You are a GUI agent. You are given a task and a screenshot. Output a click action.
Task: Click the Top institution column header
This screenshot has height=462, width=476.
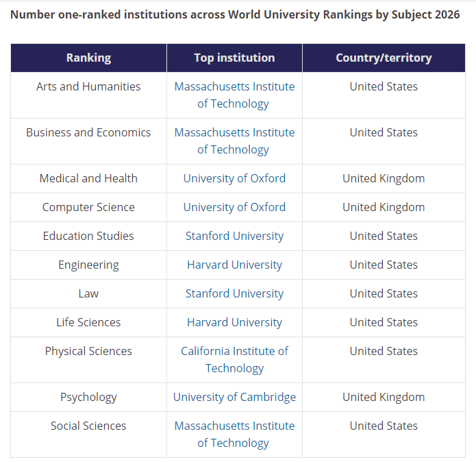click(234, 58)
